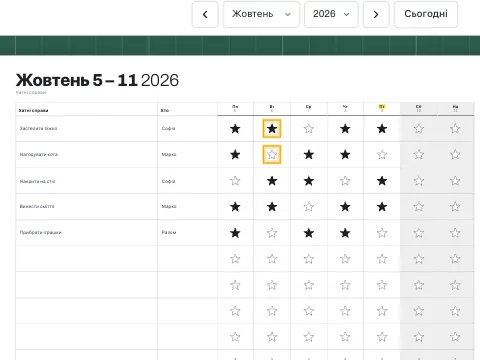Unmark Monday star for Прибрати іграшки
480x360 pixels.
[x=235, y=233]
